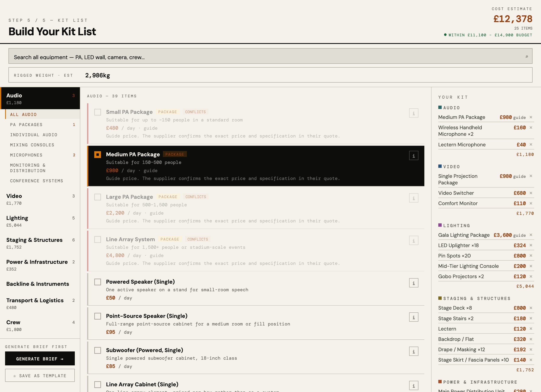This screenshot has width=541, height=392.
Task: Open info for Medium PA Package
Action: click(414, 156)
